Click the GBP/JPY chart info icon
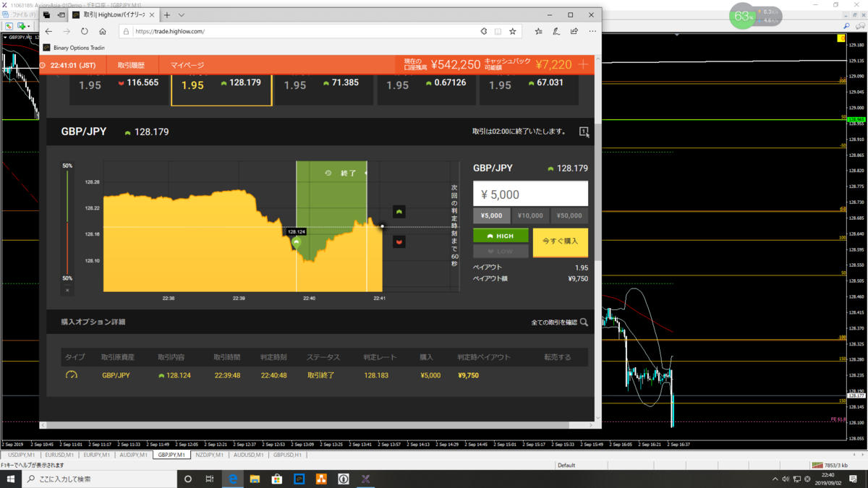Viewport: 868px width, 488px height. tap(584, 132)
